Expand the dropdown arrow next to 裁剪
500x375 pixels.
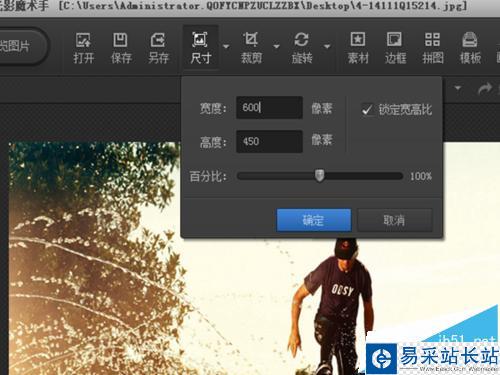(276, 46)
